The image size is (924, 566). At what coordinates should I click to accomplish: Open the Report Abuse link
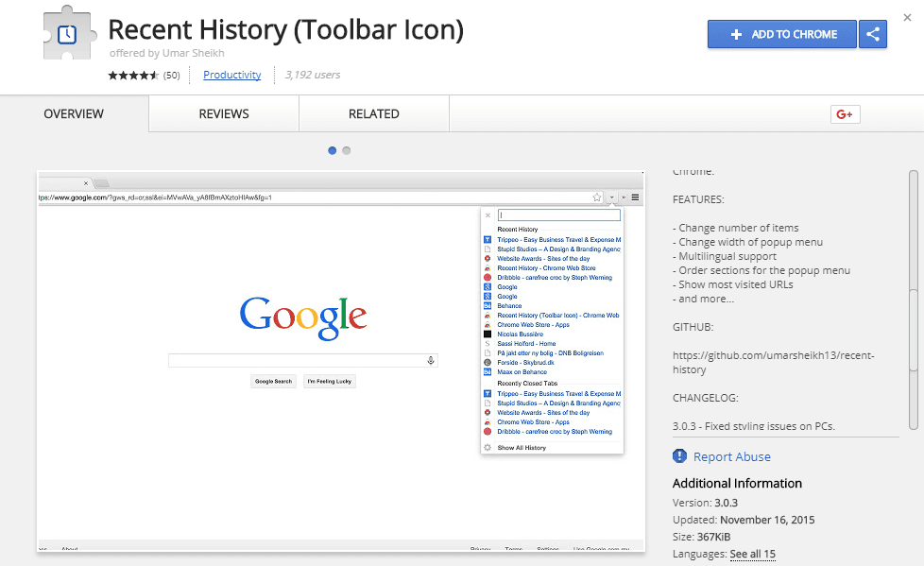pos(732,457)
